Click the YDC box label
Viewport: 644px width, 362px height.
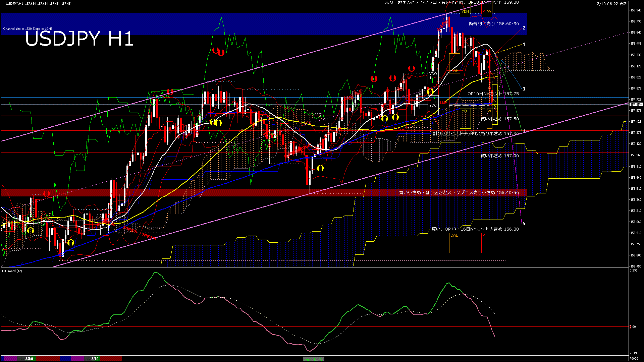[x=433, y=105]
